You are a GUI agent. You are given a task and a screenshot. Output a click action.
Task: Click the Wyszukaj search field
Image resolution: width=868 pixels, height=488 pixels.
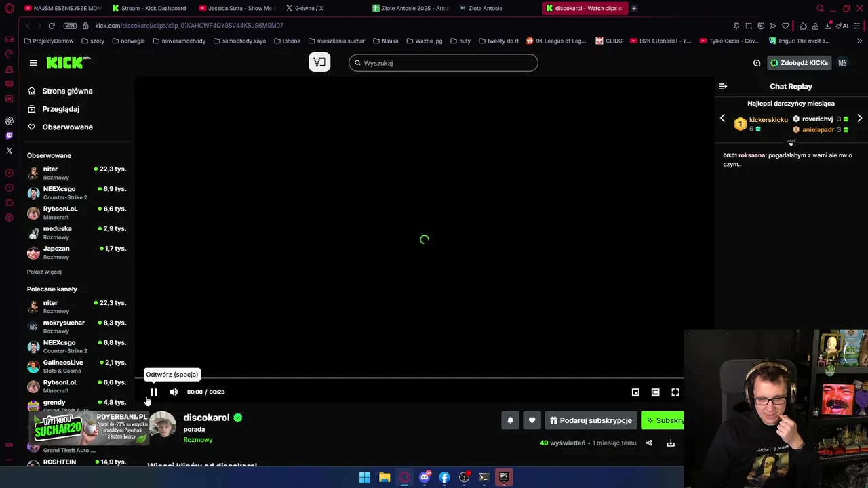click(443, 63)
